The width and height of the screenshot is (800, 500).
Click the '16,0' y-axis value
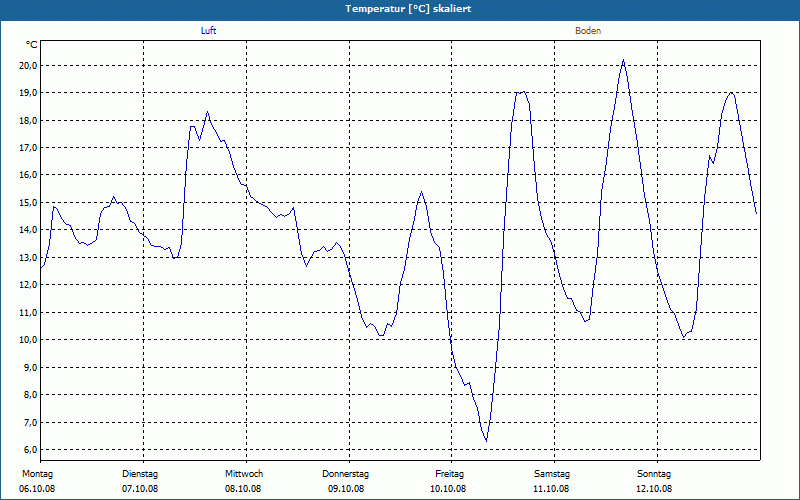point(28,175)
